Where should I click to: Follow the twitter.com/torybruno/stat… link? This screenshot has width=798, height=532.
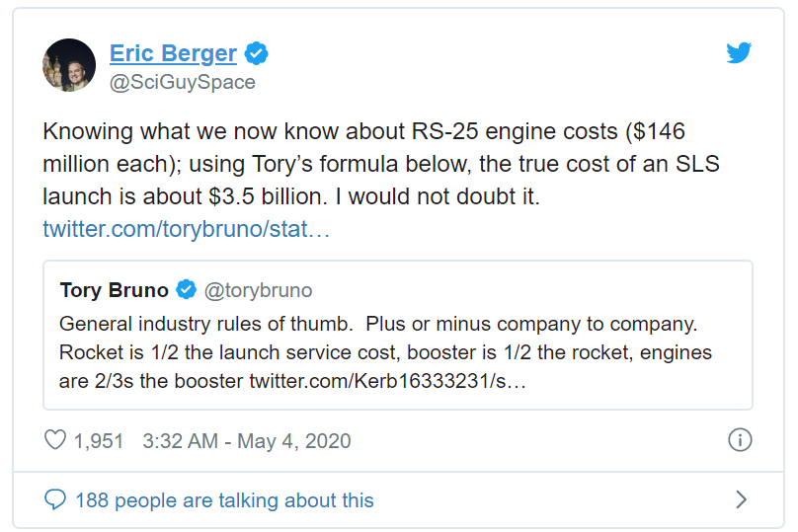pyautogui.click(x=186, y=229)
